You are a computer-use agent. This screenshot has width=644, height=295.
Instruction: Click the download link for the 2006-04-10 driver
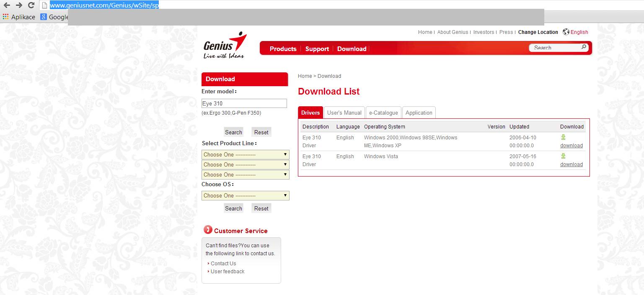[x=572, y=146]
